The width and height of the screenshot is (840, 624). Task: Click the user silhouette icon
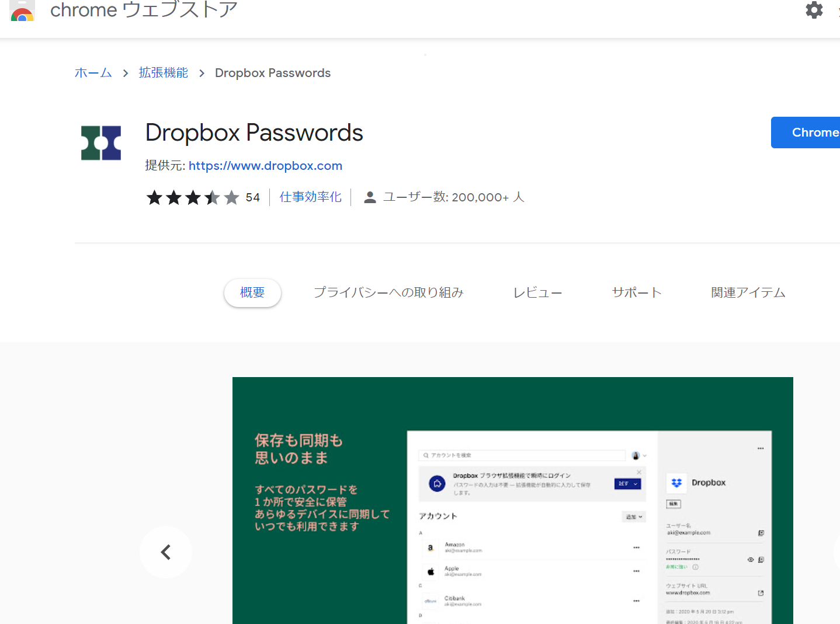[370, 198]
